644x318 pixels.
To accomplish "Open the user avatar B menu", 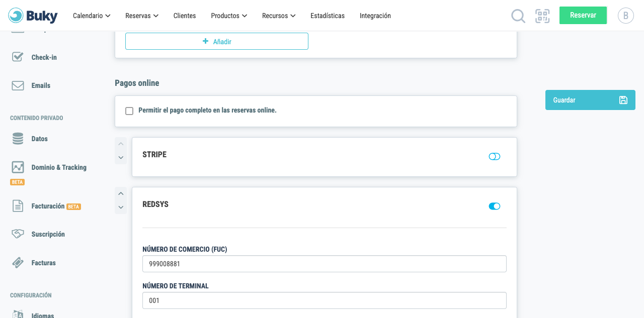I will [625, 16].
